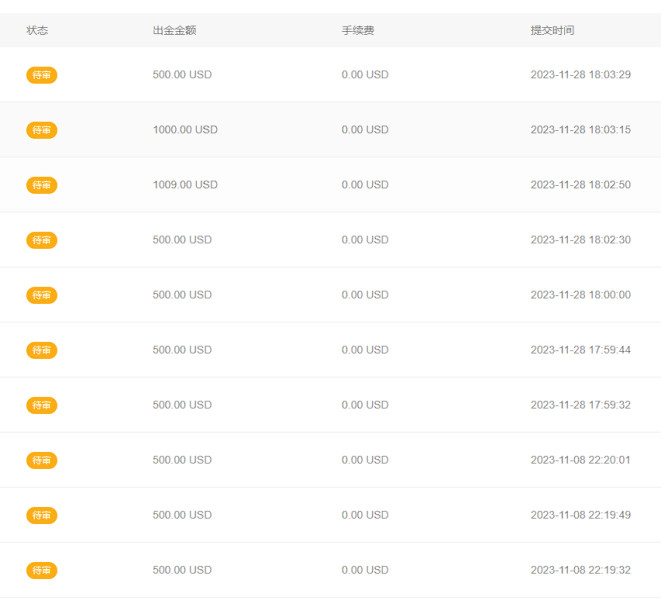
Task: Click timestamp 2023-11-08 22:19:32
Action: 580,570
